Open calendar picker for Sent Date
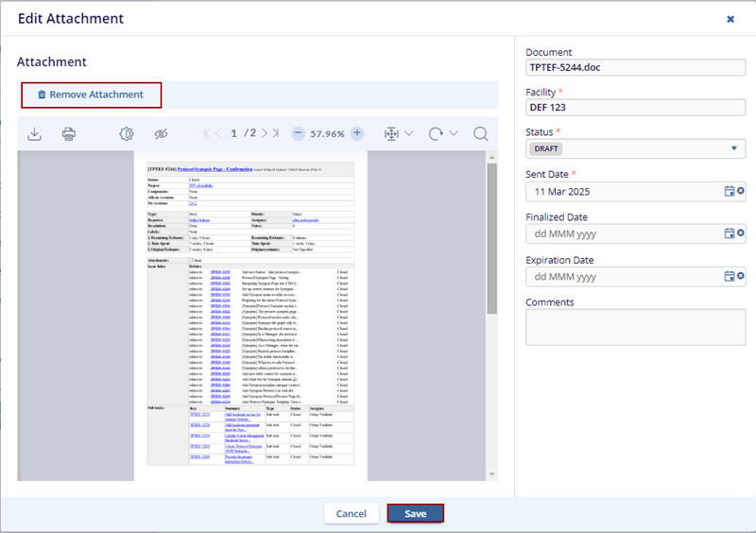 pyautogui.click(x=729, y=191)
